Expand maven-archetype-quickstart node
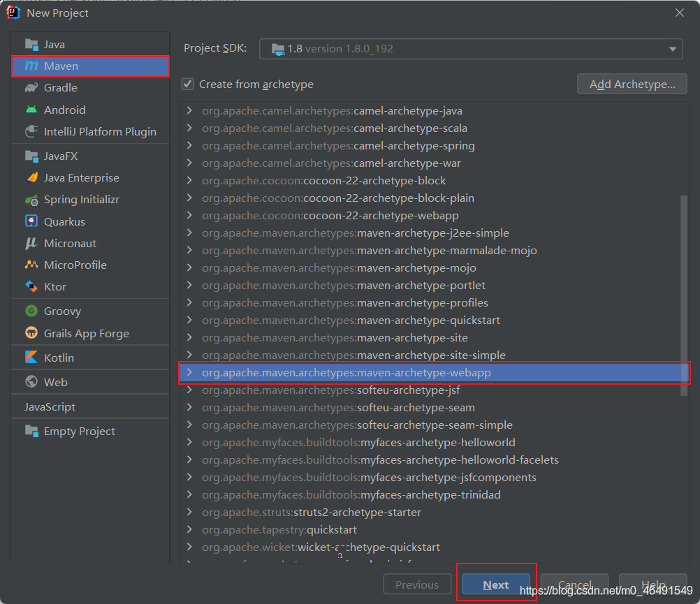 click(190, 320)
